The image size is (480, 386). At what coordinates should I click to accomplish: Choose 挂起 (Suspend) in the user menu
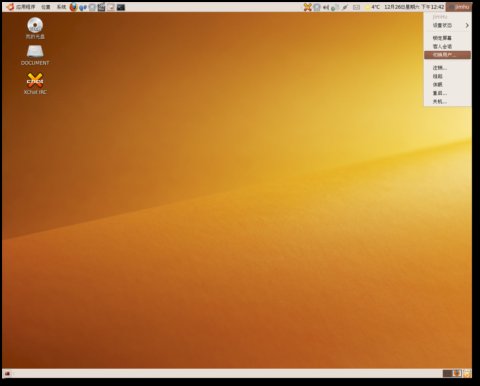pos(448,76)
